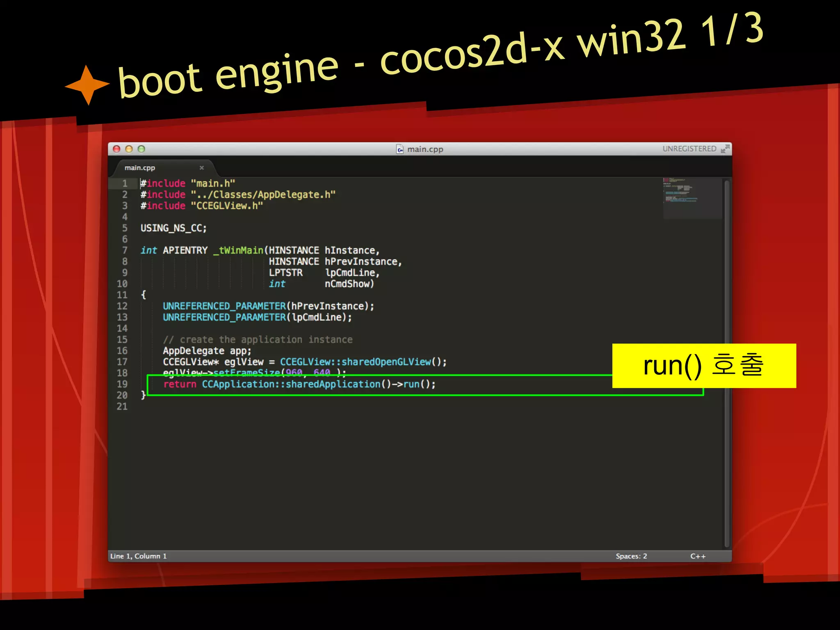Click line number 19 in the gutter
840x630 pixels.
(122, 384)
